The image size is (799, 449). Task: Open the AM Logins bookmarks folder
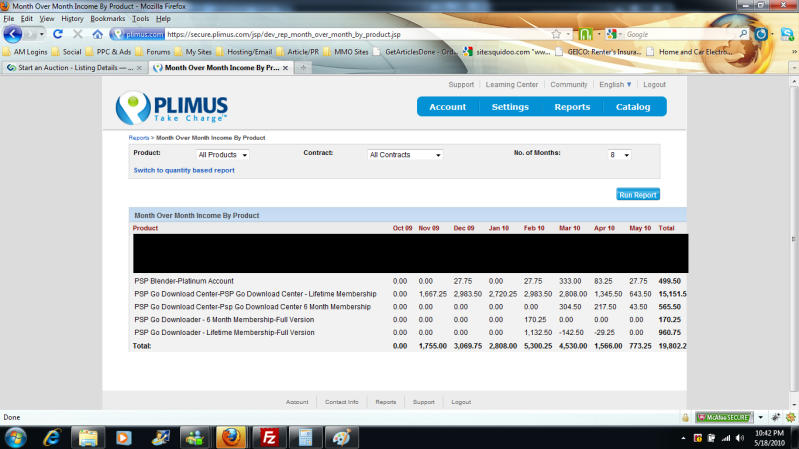pyautogui.click(x=25, y=51)
